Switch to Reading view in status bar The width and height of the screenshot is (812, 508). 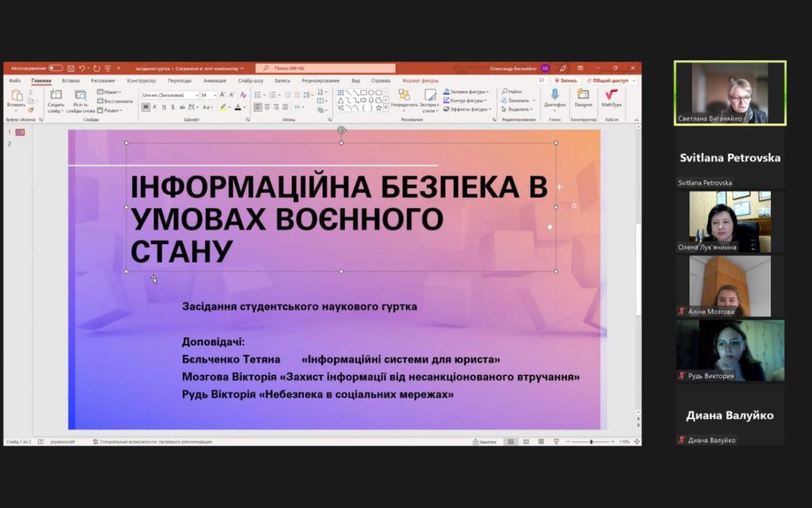click(541, 442)
